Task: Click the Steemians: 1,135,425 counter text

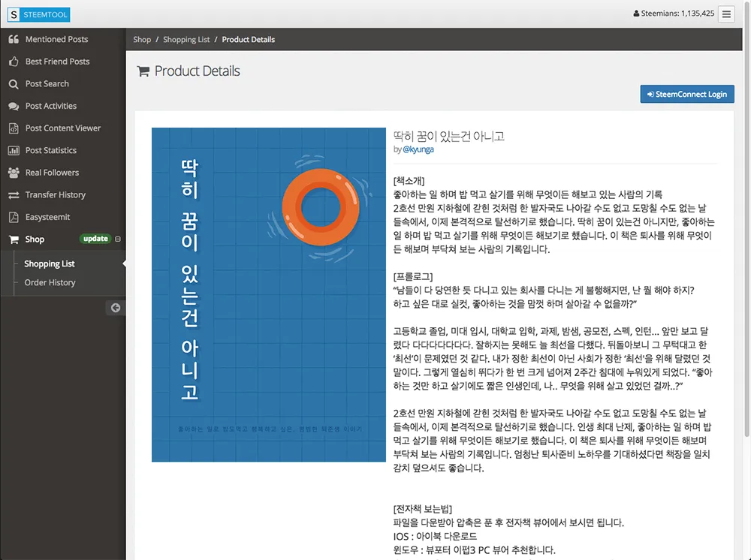Action: click(677, 14)
